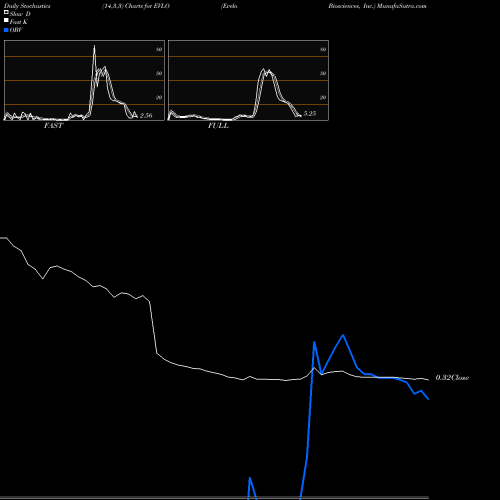Viewport: 500px width, 500px height.
Task: Click the '0.32Close' price label
Action: tap(452, 377)
